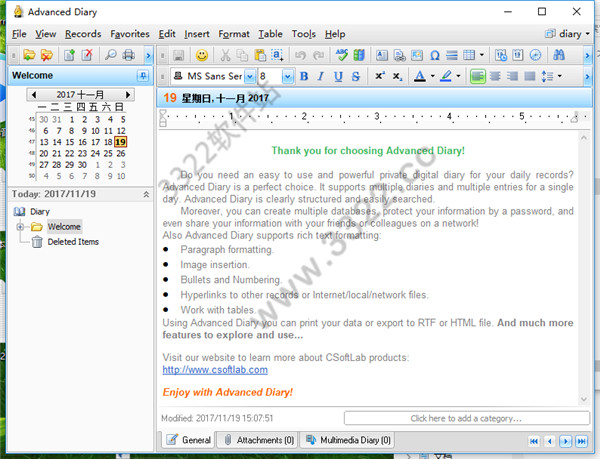Screen dimensions: 600x459
Task: Open the font size dropdown
Action: tap(288, 76)
